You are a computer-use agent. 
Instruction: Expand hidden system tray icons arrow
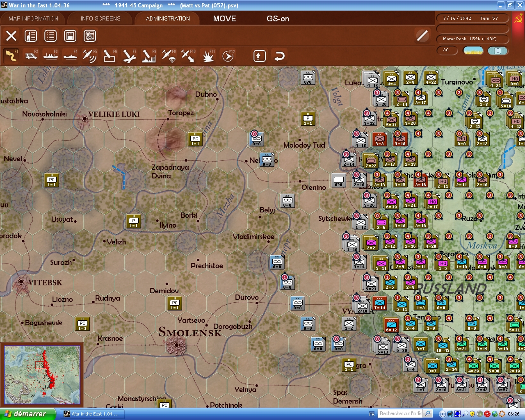[442, 414]
